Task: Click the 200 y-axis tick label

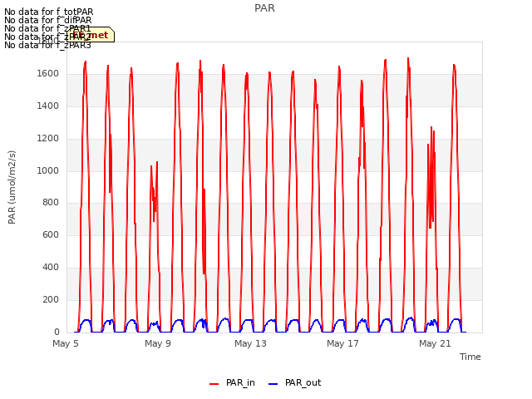Action: pyautogui.click(x=51, y=299)
